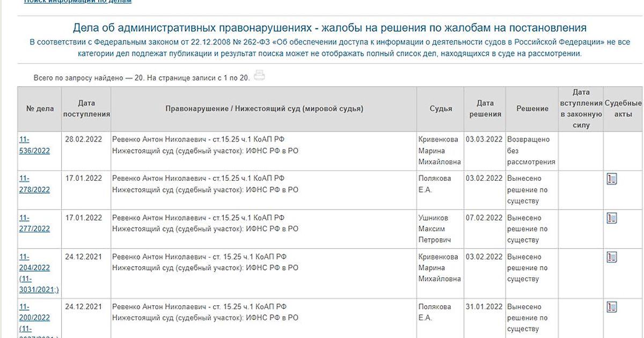The width and height of the screenshot is (644, 338).
Task: View the court act document for case 11-204/2022
Action: click(x=611, y=257)
